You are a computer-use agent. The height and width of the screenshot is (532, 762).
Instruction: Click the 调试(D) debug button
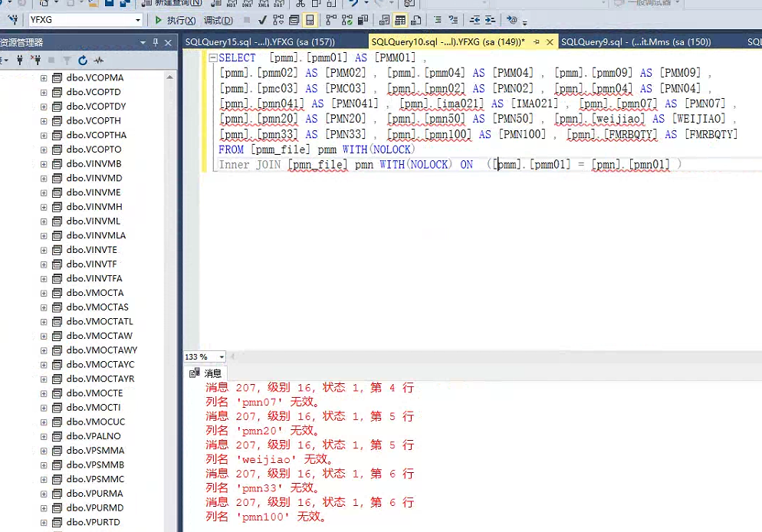pyautogui.click(x=218, y=20)
